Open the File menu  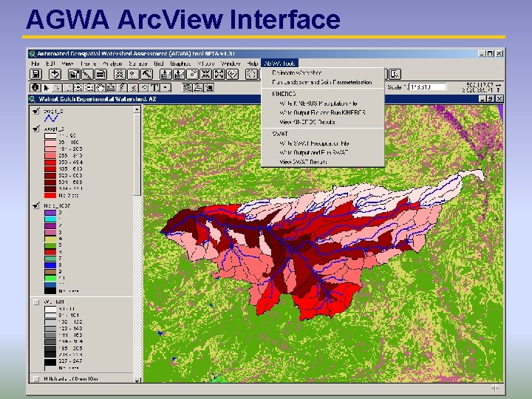tap(35, 64)
